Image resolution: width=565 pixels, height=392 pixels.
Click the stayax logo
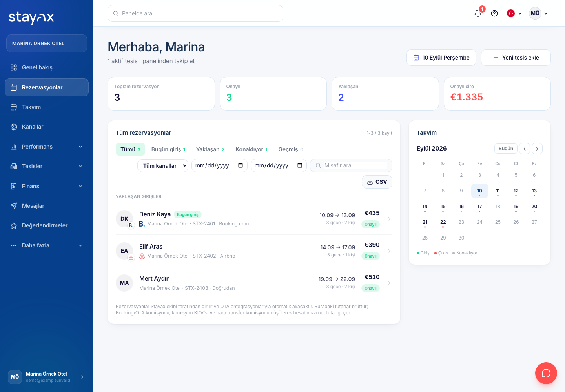(x=31, y=17)
